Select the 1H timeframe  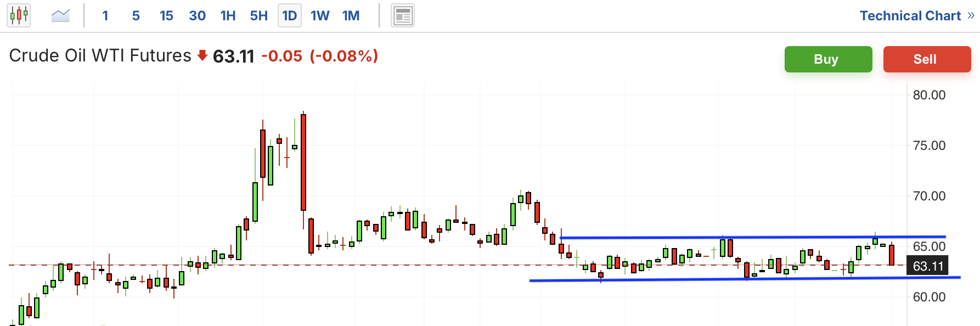tap(228, 16)
